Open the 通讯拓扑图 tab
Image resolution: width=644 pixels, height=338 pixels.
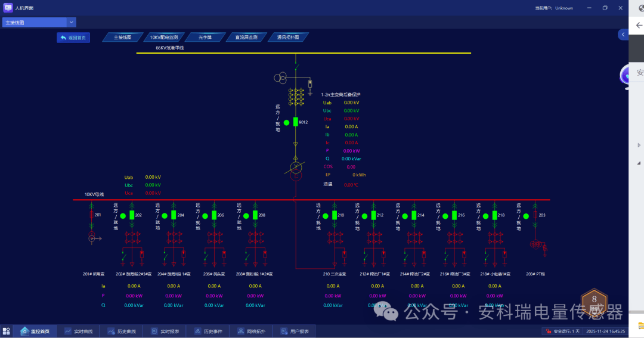pyautogui.click(x=288, y=38)
